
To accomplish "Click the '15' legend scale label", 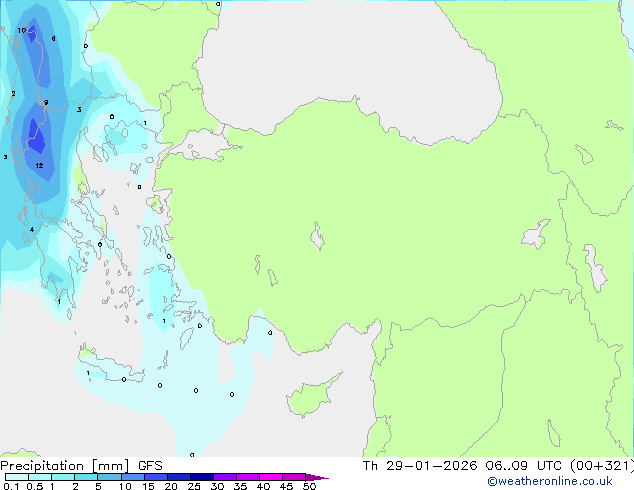I will (148, 486).
